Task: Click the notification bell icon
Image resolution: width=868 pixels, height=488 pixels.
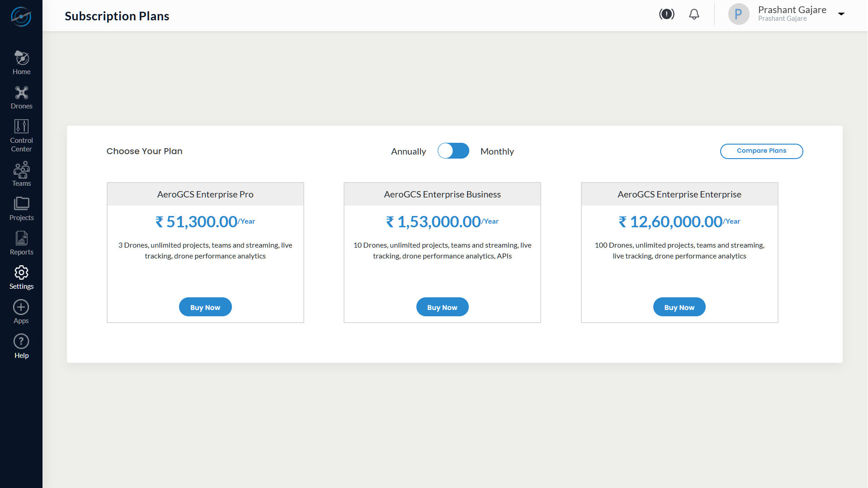Action: tap(694, 14)
